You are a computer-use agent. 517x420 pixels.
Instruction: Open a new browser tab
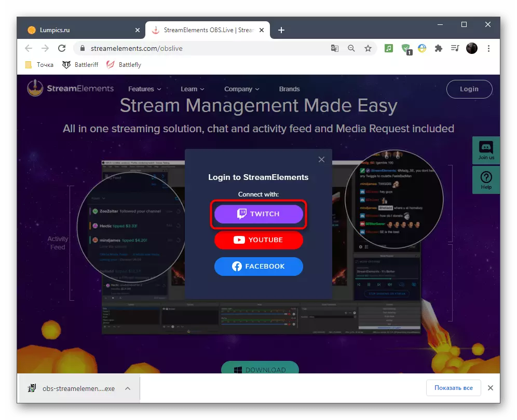pyautogui.click(x=281, y=30)
